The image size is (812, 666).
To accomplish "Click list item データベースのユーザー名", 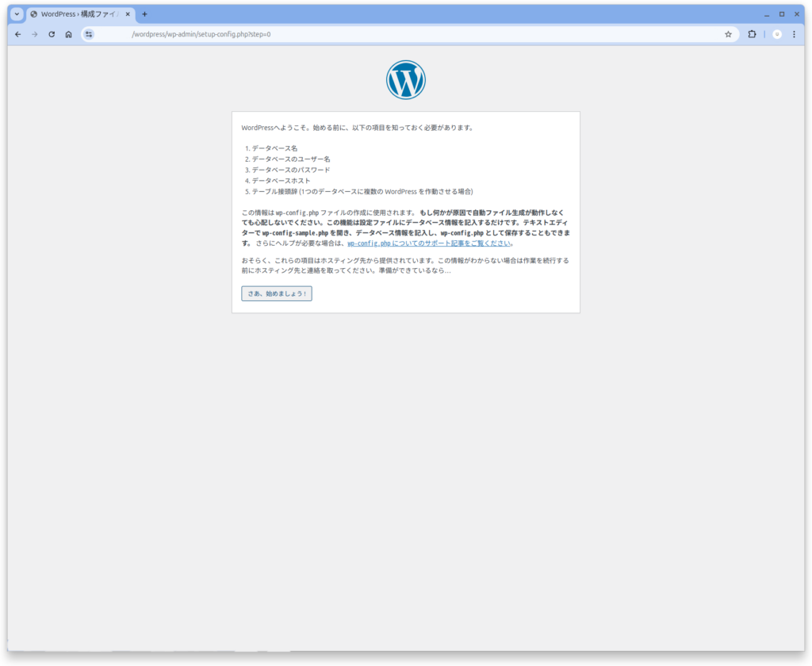I will pos(291,159).
